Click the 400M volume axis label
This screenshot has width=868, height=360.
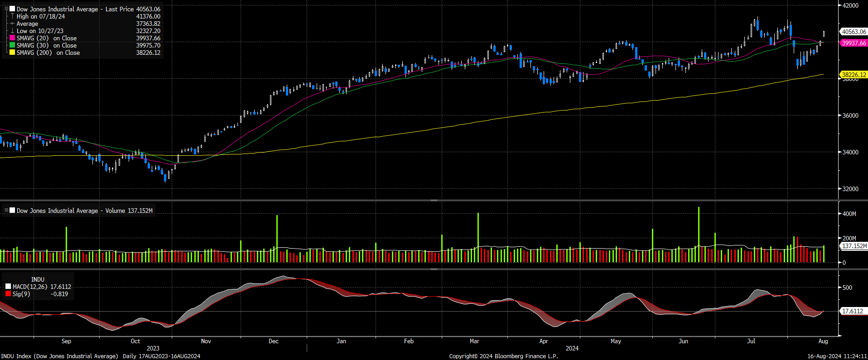click(849, 214)
